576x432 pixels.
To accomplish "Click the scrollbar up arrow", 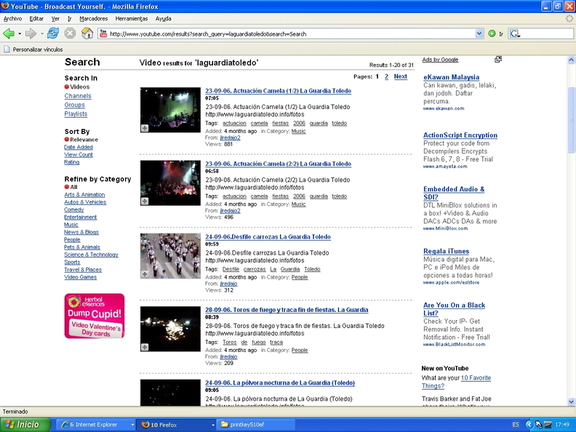I will (571, 60).
